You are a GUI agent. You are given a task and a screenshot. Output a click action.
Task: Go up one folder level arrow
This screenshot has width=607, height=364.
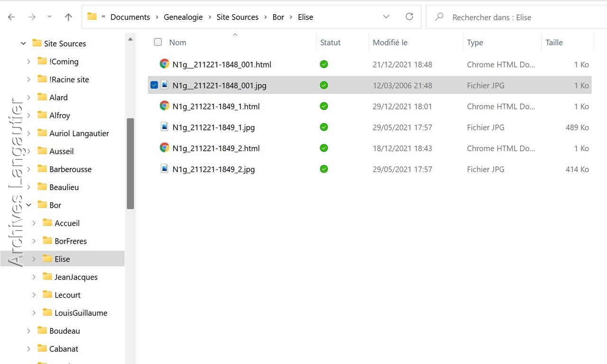68,17
